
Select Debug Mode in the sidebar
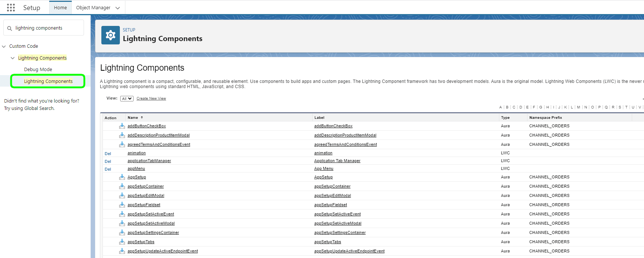[38, 70]
